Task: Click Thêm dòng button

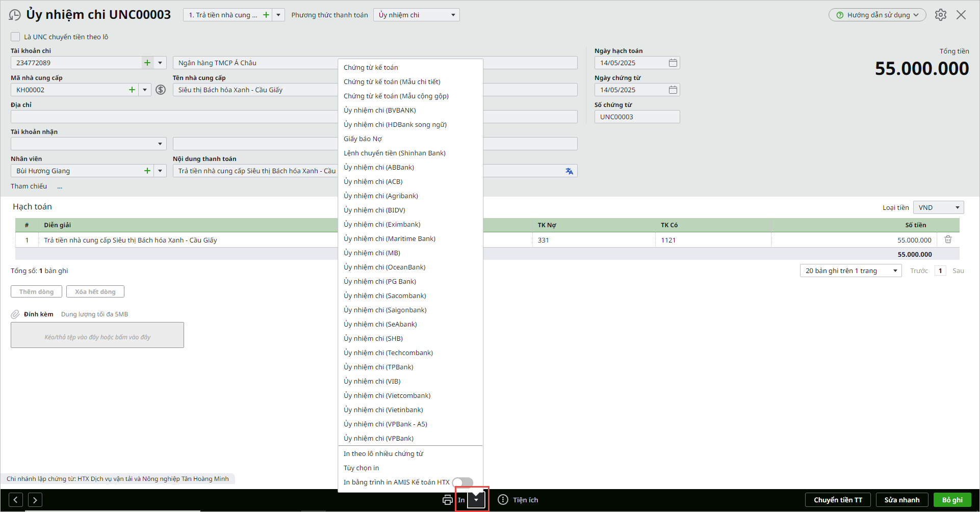Action: coord(36,291)
